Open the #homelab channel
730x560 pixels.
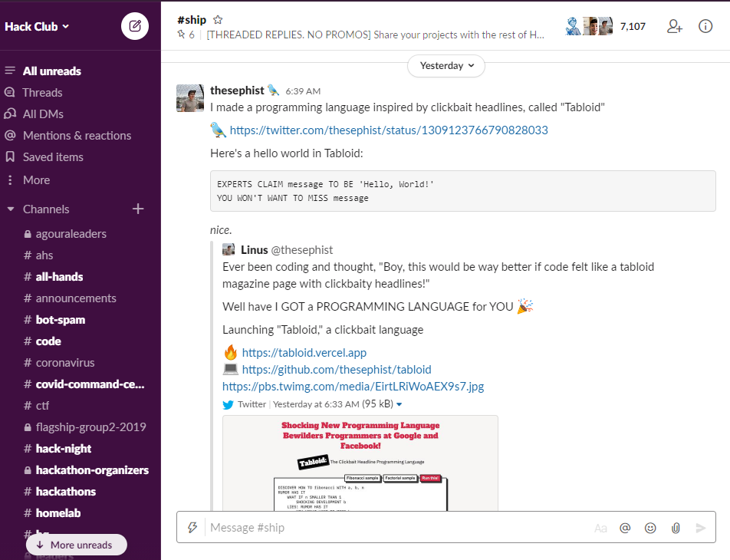58,512
